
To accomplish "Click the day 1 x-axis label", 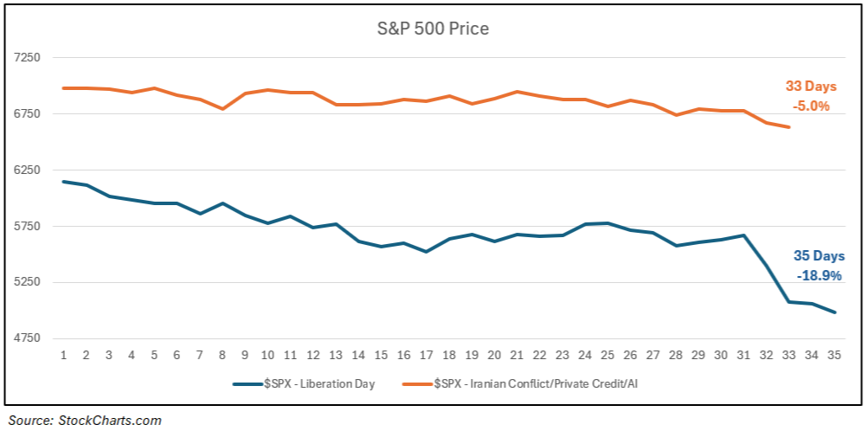I will click(x=63, y=355).
